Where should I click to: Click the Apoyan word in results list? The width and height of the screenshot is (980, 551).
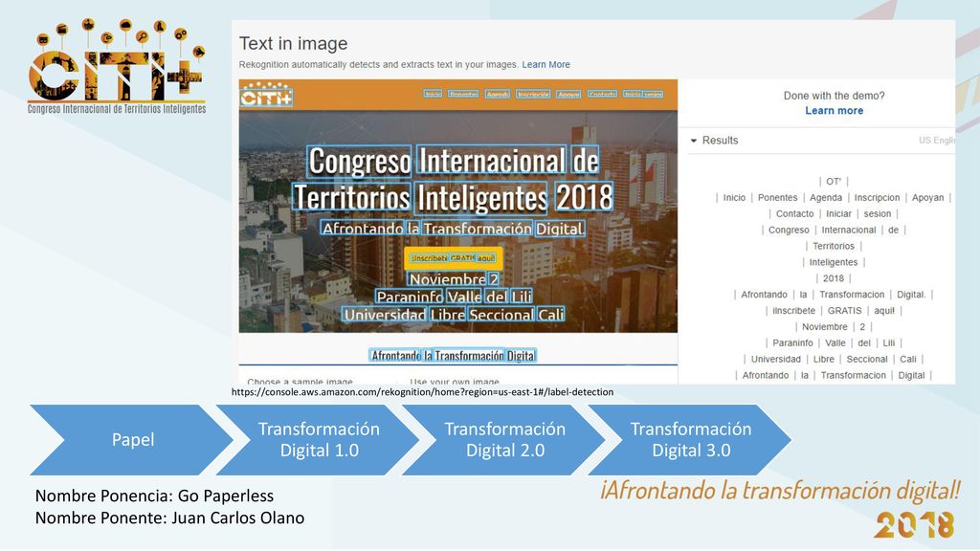[x=927, y=197]
